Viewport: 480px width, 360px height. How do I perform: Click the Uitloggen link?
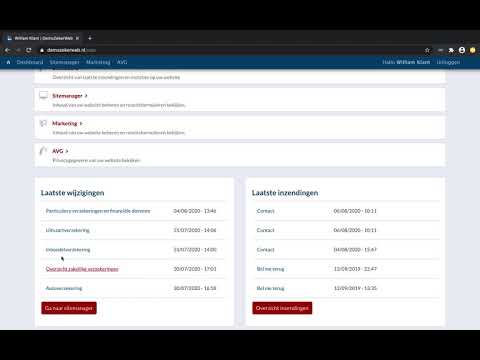(x=448, y=62)
